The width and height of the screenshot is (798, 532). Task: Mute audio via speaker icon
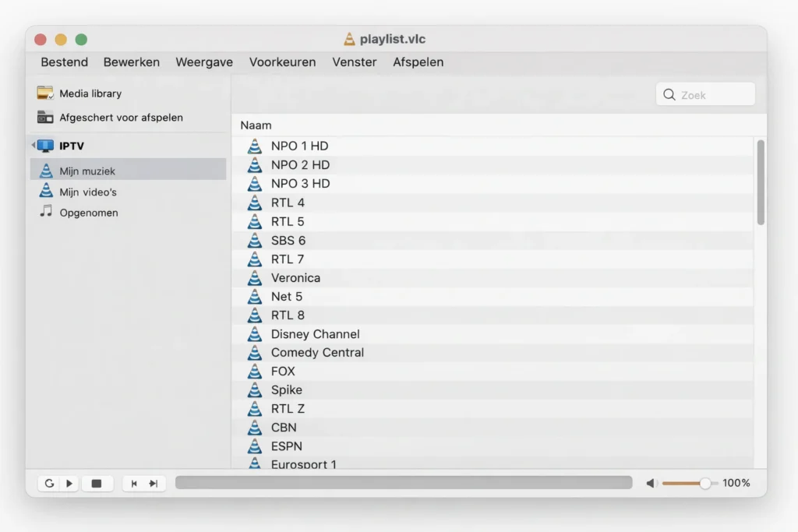[x=651, y=483]
